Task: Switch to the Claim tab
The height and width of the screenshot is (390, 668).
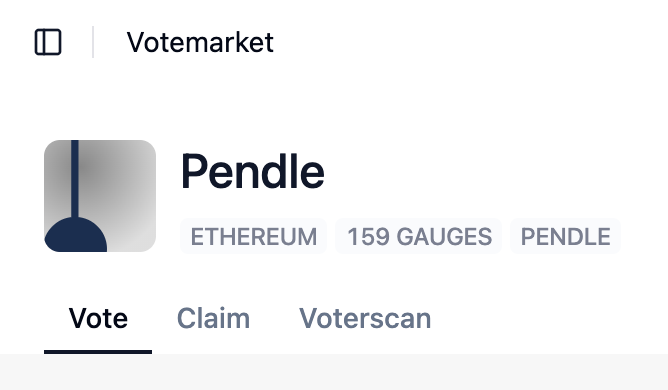Action: [x=213, y=318]
